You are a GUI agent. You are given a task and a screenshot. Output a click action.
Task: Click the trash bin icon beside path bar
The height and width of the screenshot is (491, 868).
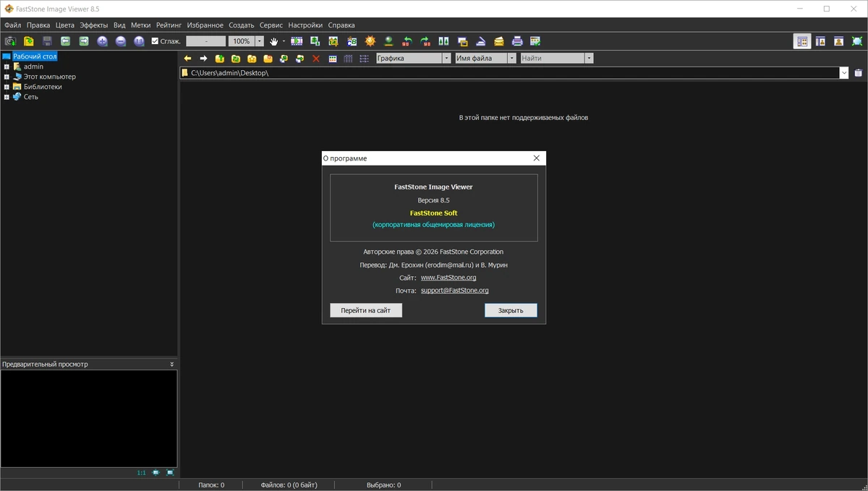click(859, 73)
